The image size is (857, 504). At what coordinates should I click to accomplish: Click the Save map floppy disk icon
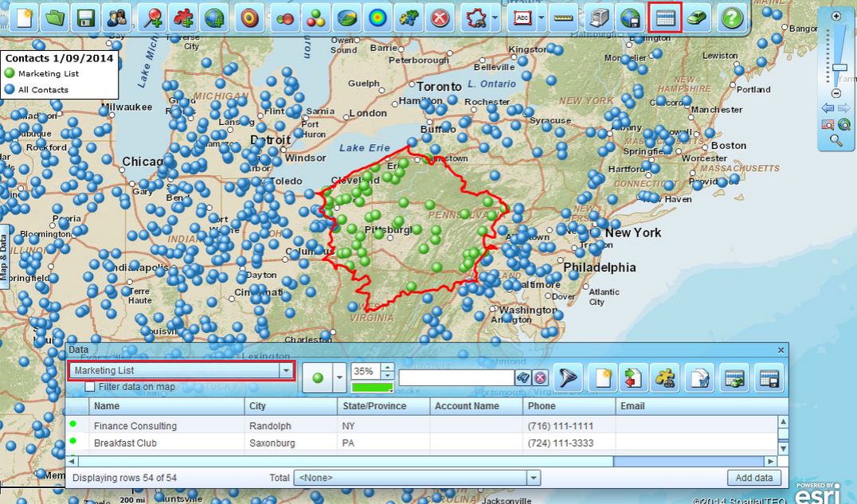tap(84, 18)
